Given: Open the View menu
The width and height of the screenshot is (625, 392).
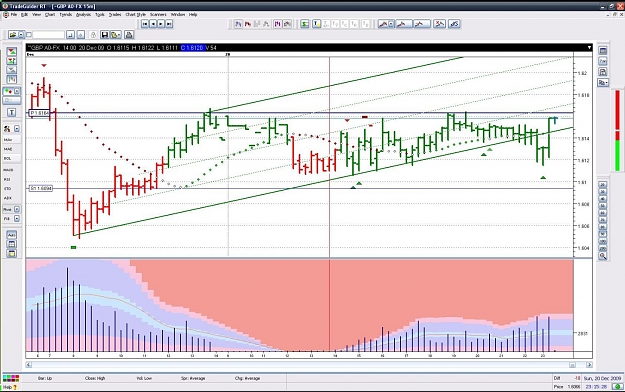Looking at the screenshot, I should tap(36, 14).
